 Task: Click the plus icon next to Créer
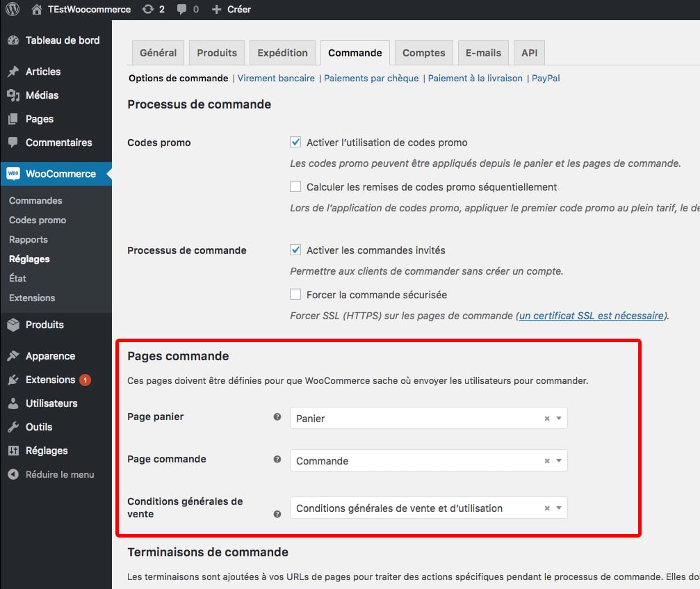pyautogui.click(x=216, y=9)
